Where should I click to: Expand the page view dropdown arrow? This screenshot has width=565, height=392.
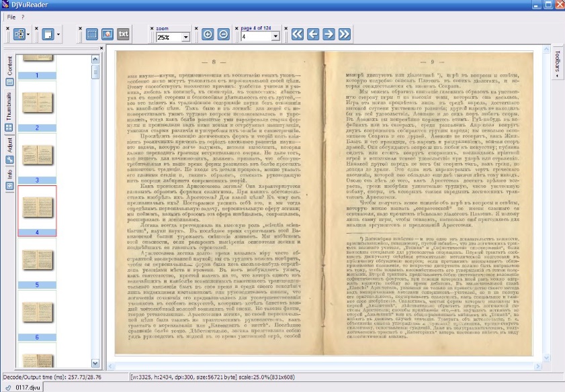click(x=58, y=34)
